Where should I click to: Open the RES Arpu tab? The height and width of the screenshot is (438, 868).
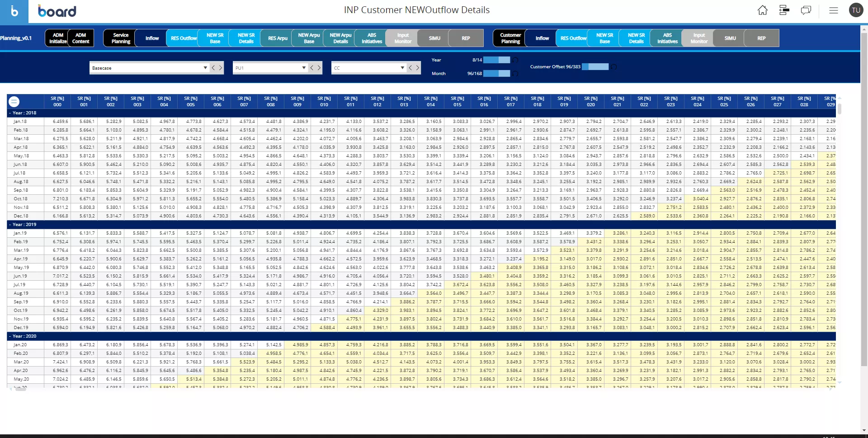pos(277,38)
